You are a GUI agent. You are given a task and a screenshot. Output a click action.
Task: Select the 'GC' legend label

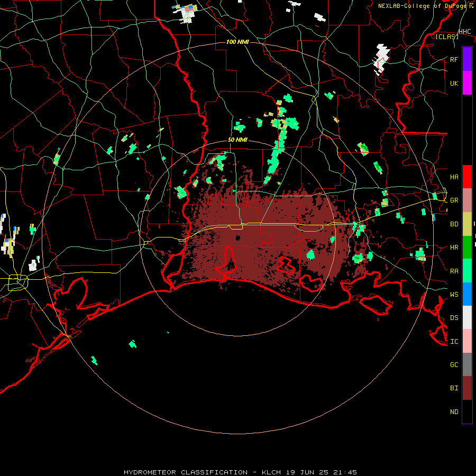pyautogui.click(x=454, y=365)
